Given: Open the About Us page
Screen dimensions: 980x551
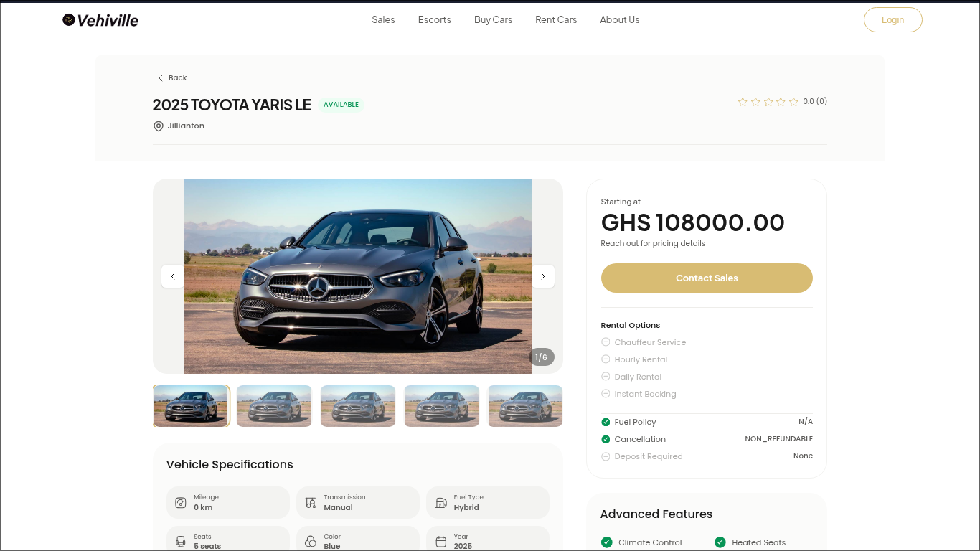Looking at the screenshot, I should [x=620, y=20].
